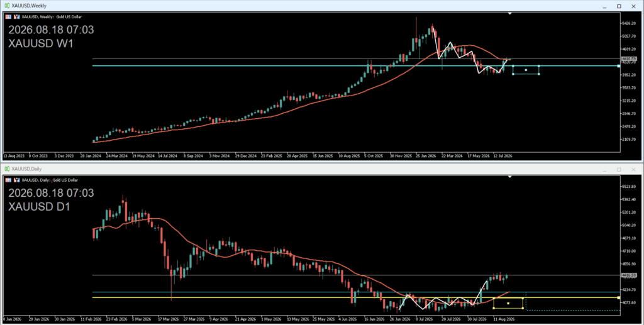644x325 pixels.
Task: Click the 'XAUUSD, Daily' chart header text
Action: [x=35, y=180]
